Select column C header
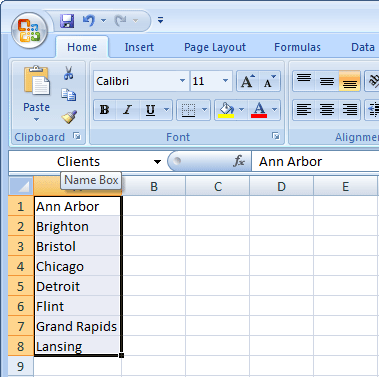The height and width of the screenshot is (377, 379). pyautogui.click(x=218, y=186)
